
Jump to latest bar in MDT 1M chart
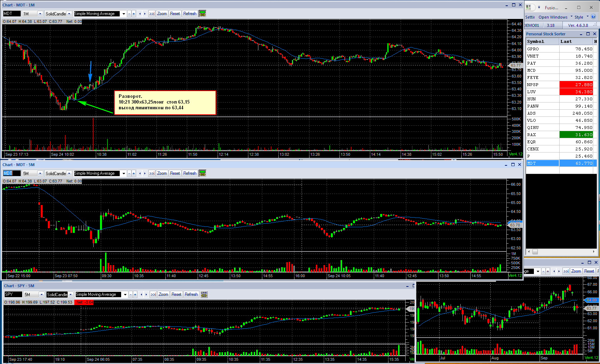tap(152, 14)
